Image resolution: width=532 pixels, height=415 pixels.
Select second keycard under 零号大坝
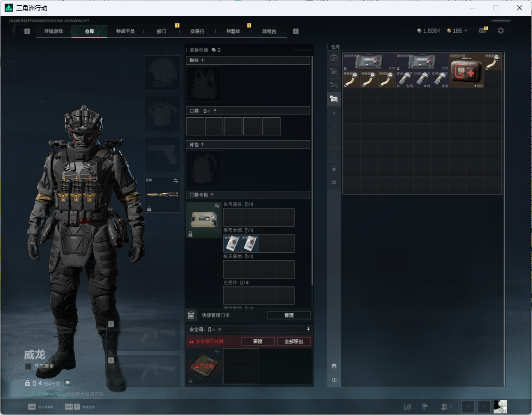point(250,243)
